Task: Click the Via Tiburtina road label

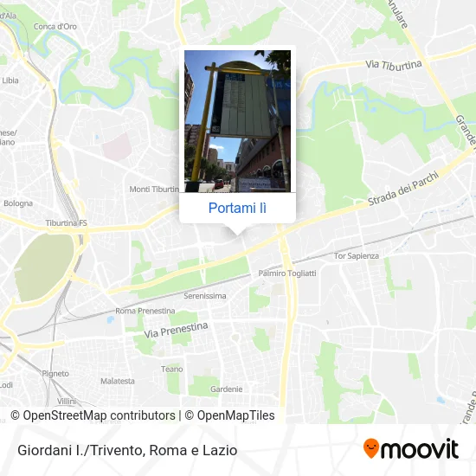Action: point(394,64)
